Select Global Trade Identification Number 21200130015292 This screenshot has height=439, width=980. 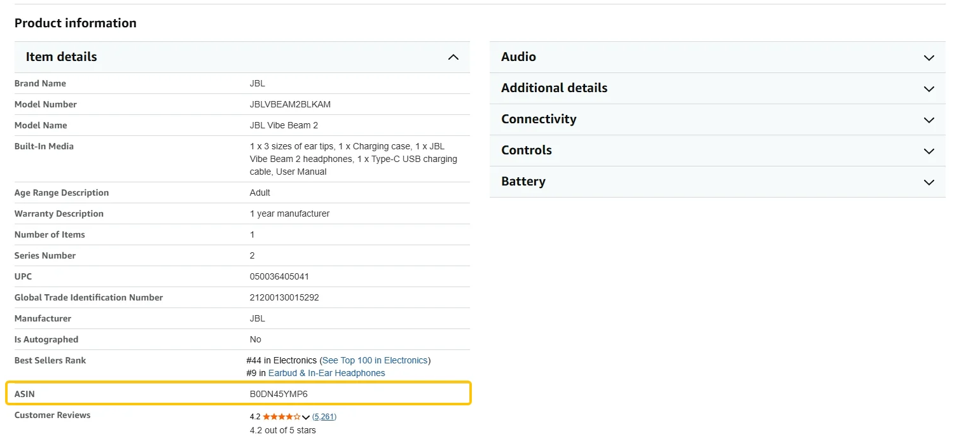click(x=284, y=297)
